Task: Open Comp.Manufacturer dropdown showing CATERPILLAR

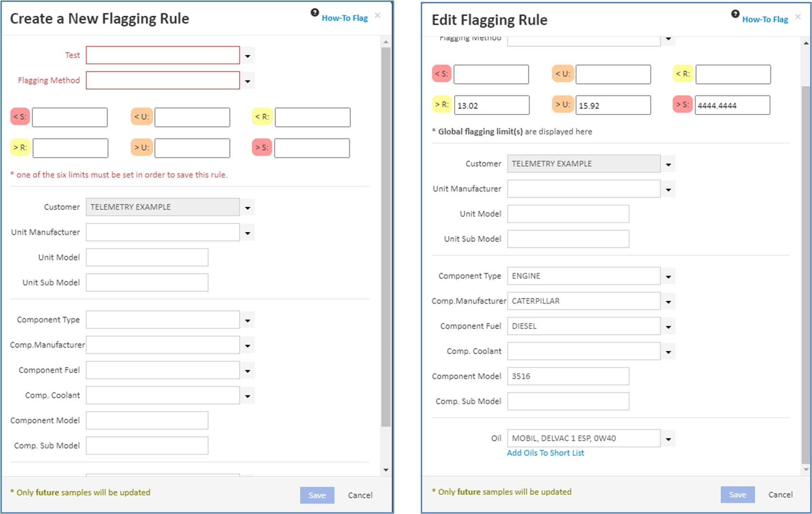Action: [x=668, y=302]
